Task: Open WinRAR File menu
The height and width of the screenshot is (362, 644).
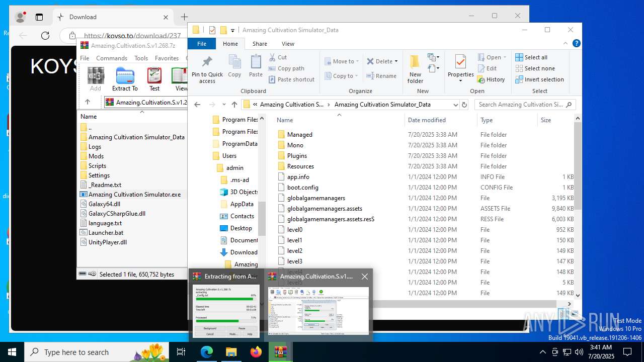Action: click(x=85, y=58)
